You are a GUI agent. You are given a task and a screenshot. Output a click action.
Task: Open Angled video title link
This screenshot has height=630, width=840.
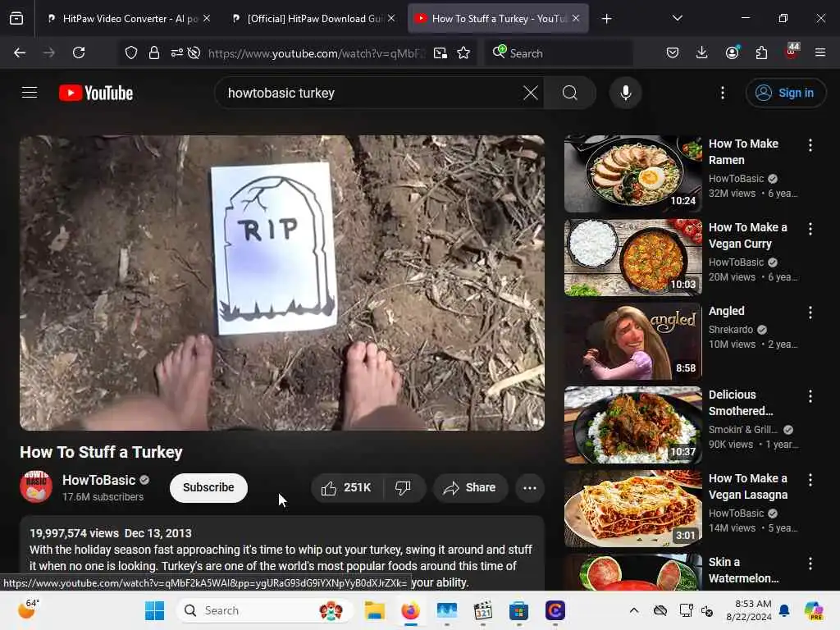pyautogui.click(x=727, y=311)
